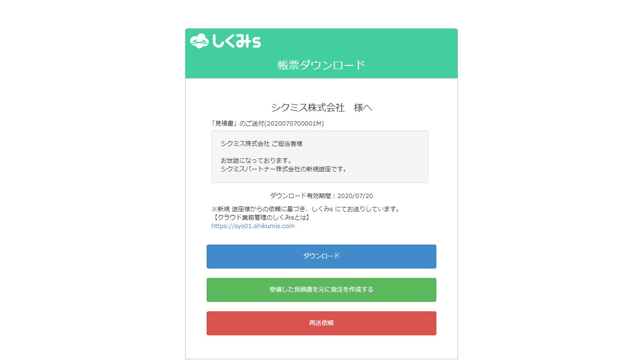
Task: Open the shikumis.com link
Action: pyautogui.click(x=252, y=226)
